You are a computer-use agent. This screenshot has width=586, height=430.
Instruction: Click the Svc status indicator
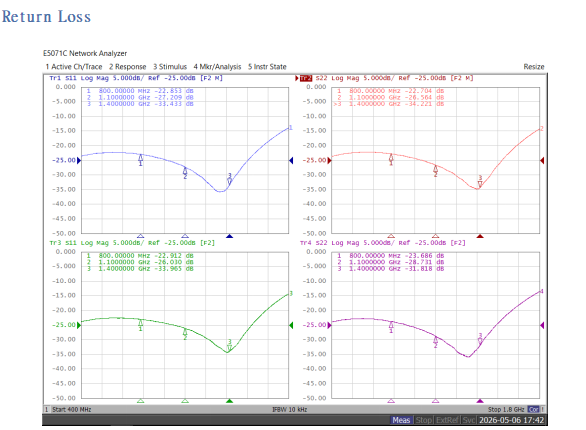click(x=469, y=420)
